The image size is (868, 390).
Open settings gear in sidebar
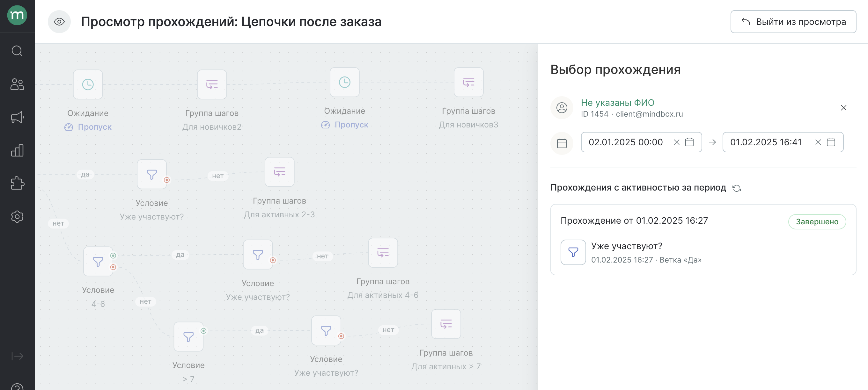pos(17,217)
